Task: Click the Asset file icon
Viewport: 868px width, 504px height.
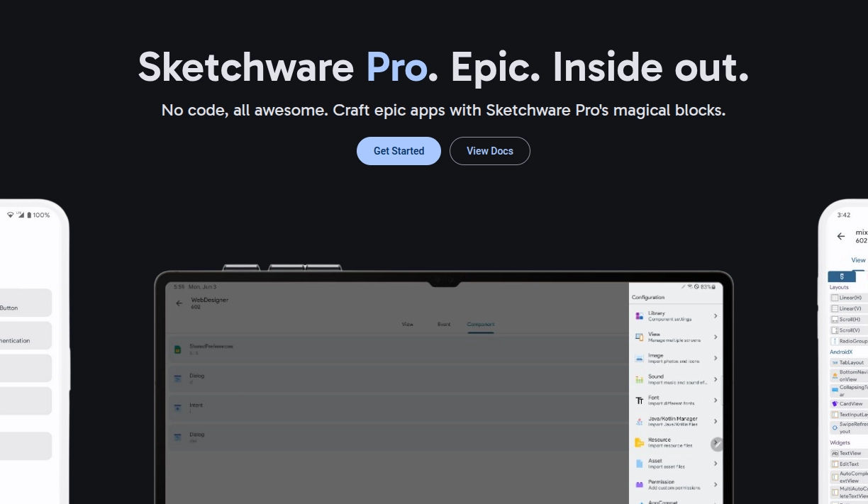Action: click(639, 464)
